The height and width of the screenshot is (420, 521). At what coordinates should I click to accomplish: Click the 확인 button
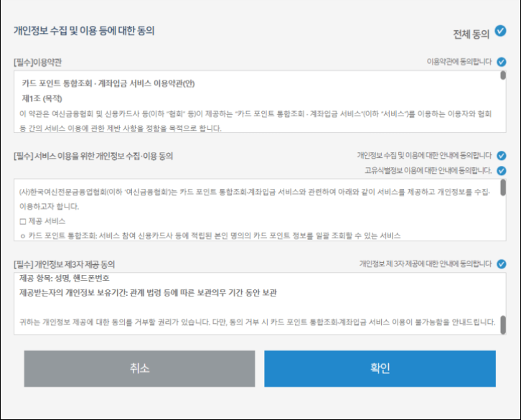click(x=380, y=368)
